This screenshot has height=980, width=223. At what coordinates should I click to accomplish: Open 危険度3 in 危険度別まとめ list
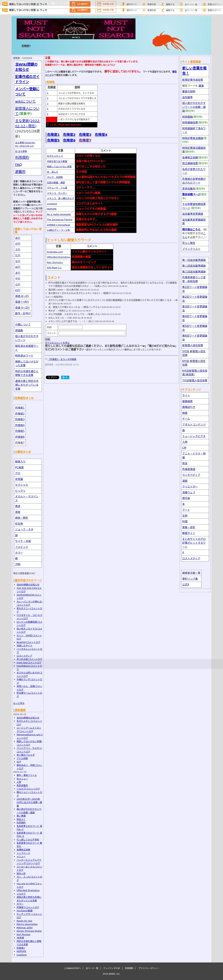click(x=20, y=419)
